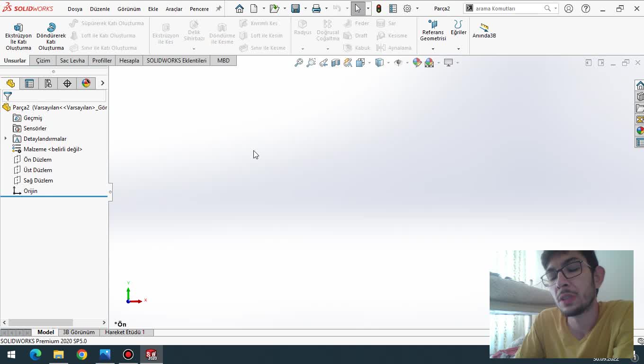Open the DisplayManager color ball tab
The height and width of the screenshot is (364, 644).
[x=86, y=83]
